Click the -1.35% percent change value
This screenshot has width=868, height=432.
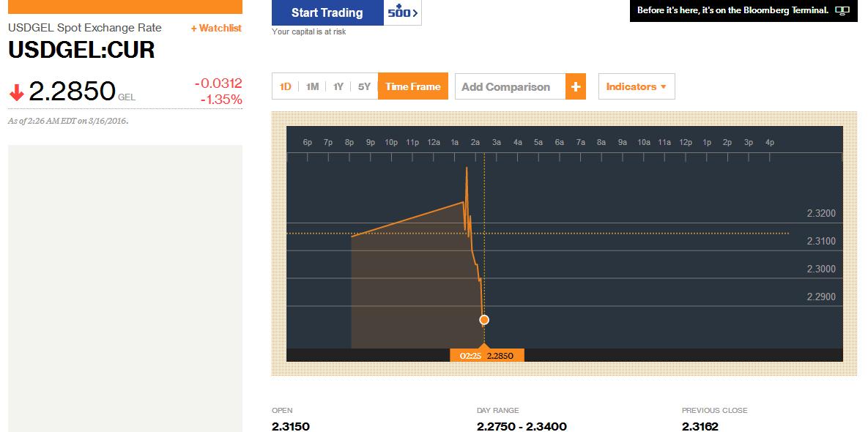pyautogui.click(x=221, y=100)
